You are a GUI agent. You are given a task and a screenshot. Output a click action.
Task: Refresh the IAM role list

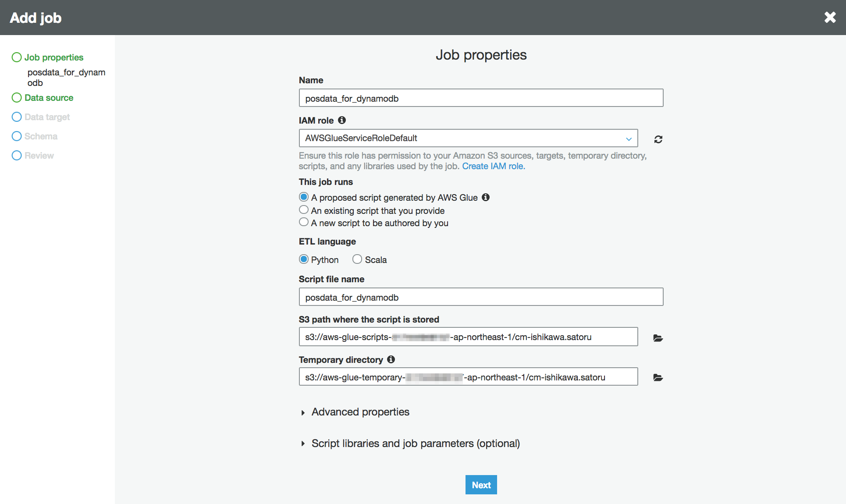(x=658, y=139)
